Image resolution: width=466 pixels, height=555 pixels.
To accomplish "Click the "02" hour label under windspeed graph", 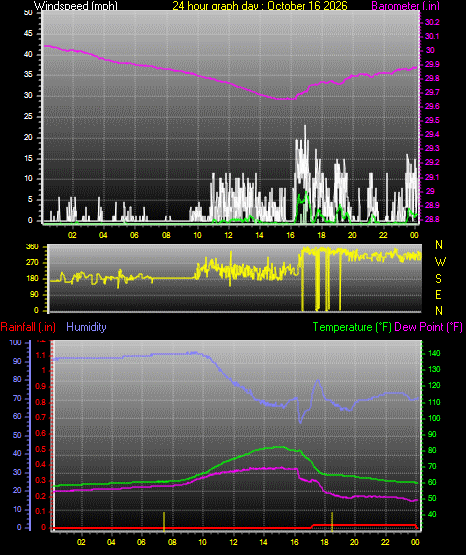I will pyautogui.click(x=72, y=235).
